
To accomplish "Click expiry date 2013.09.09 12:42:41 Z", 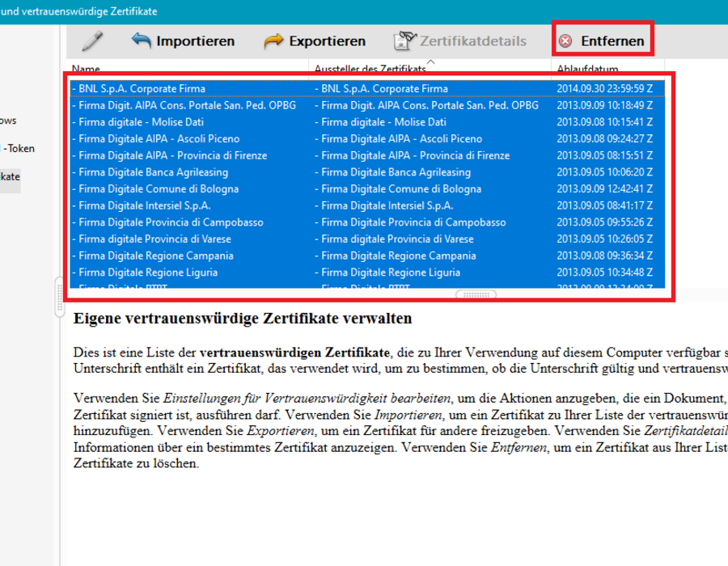I will pos(605,189).
